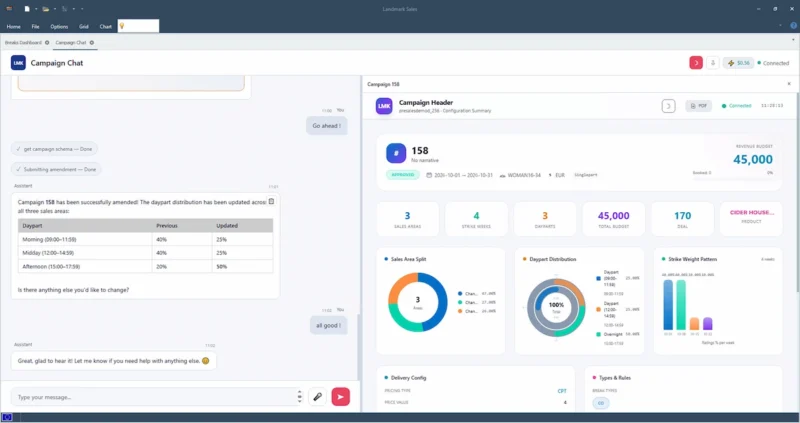This screenshot has width=800, height=423.
Task: Open the dropdown arrow next to new document icon
Action: click(36, 9)
